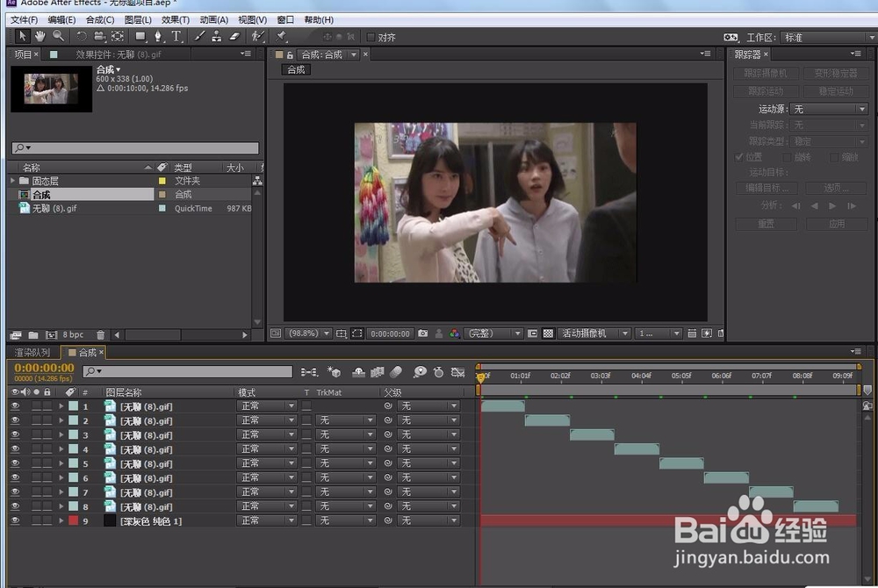This screenshot has height=588, width=878.
Task: Select the Brush tool
Action: tap(199, 36)
